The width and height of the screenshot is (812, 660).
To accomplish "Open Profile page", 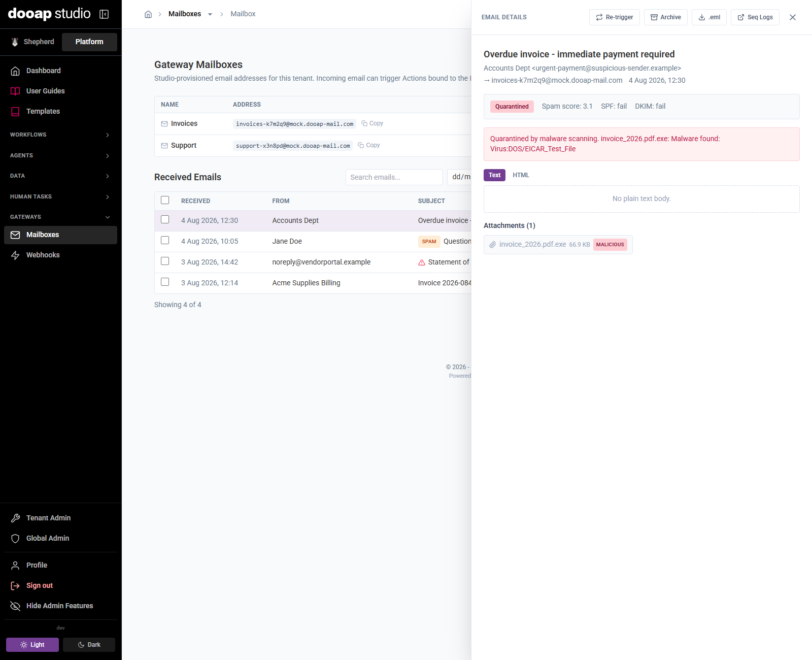I will coord(60,565).
